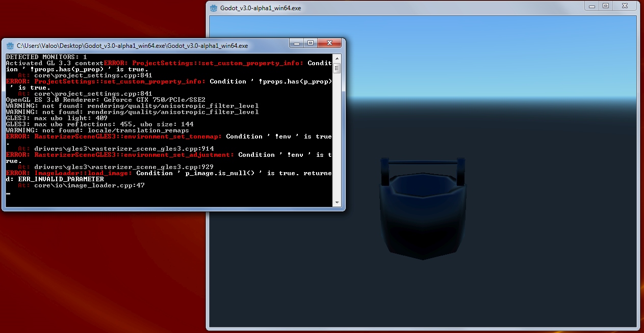
Task: Click the 'DETECTED MONITORS: 1' line
Action: click(46, 57)
